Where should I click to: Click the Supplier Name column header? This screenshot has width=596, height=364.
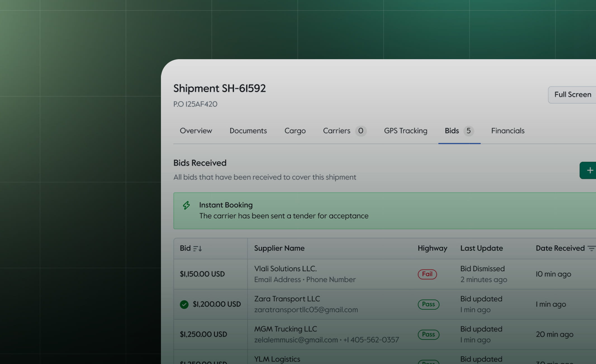279,248
